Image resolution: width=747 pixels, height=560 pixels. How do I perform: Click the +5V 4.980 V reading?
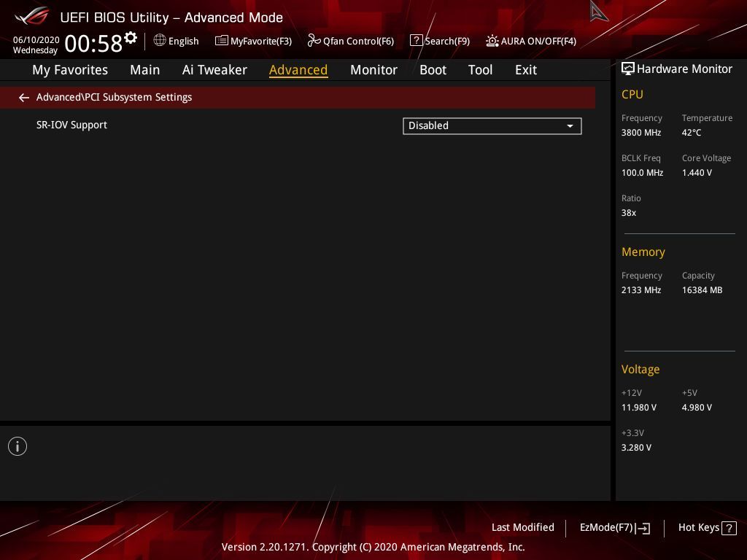tap(697, 408)
